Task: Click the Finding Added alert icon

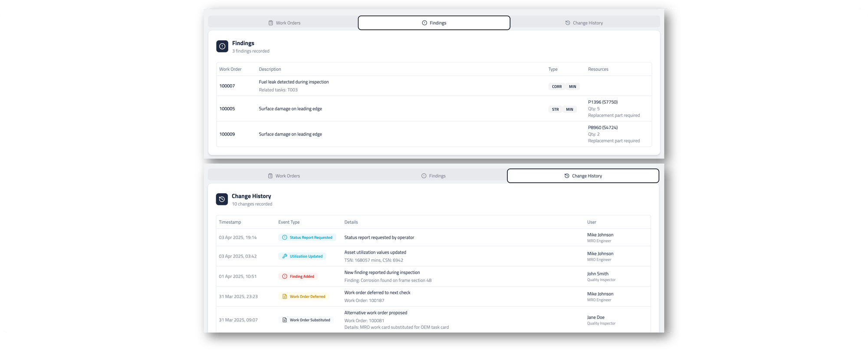Action: tap(285, 277)
